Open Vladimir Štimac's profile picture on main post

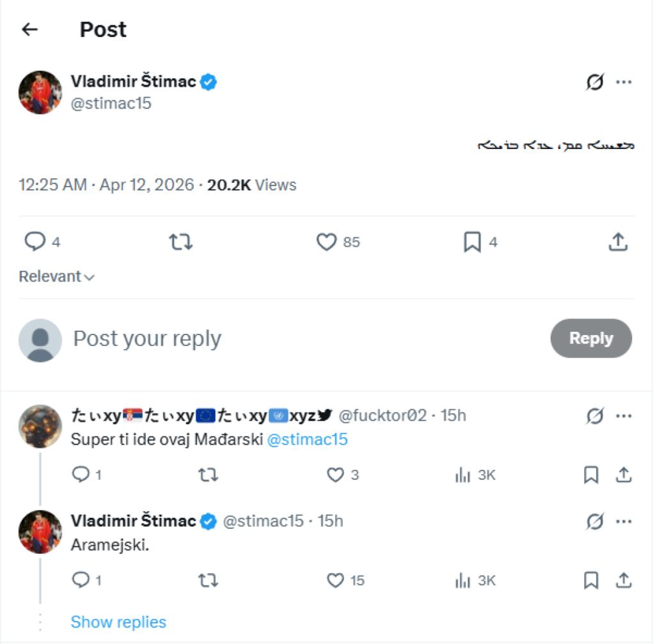pyautogui.click(x=40, y=93)
